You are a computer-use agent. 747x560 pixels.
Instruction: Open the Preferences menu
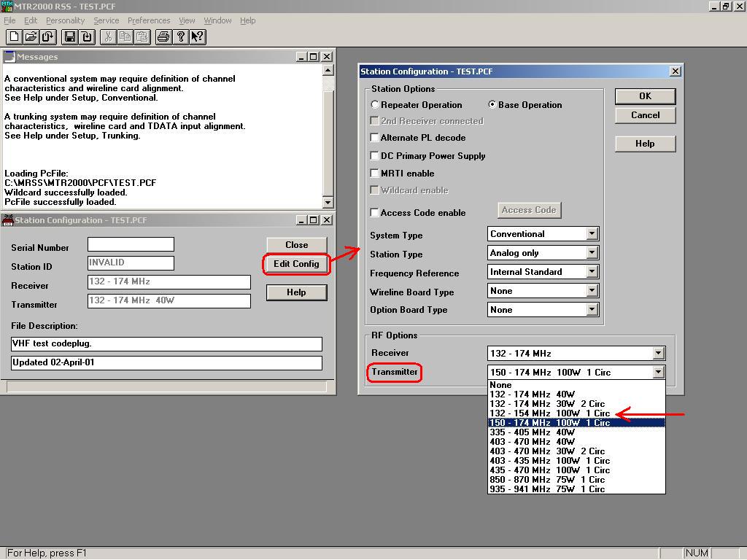[149, 20]
